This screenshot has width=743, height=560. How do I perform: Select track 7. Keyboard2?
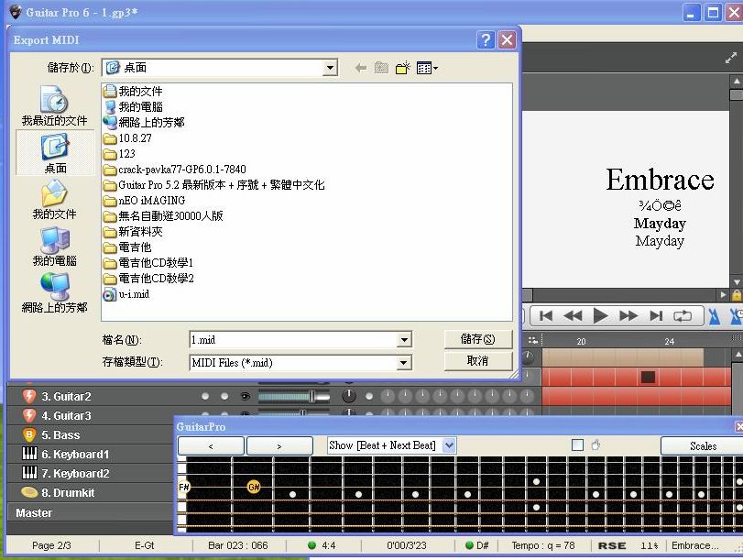75,473
